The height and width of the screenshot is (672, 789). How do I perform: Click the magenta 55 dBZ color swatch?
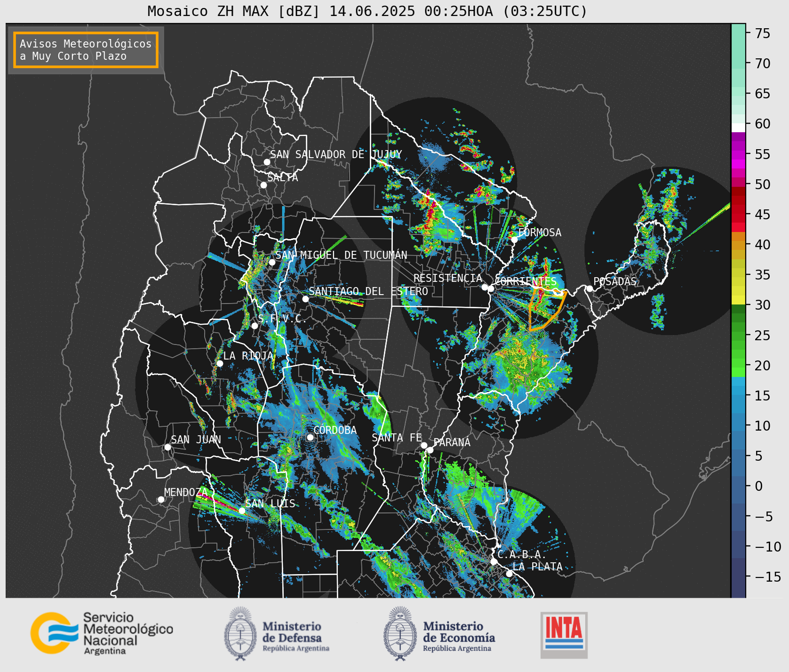click(x=738, y=155)
